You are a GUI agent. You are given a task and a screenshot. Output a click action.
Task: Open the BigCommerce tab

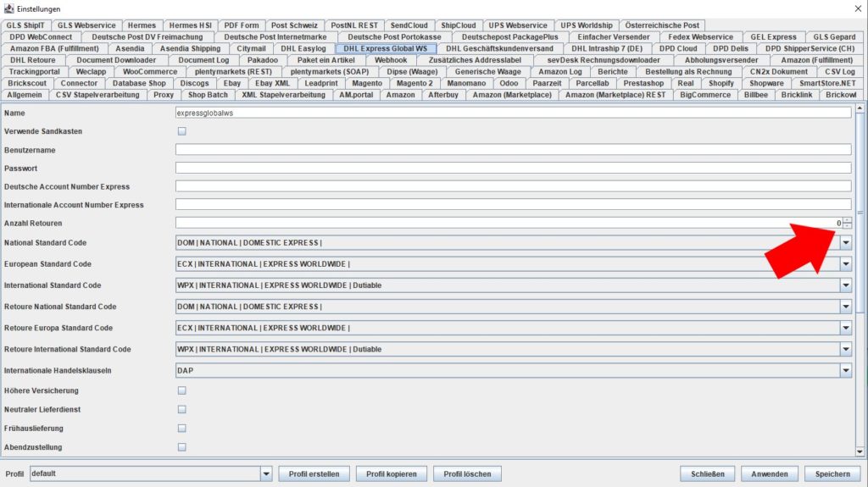point(705,95)
